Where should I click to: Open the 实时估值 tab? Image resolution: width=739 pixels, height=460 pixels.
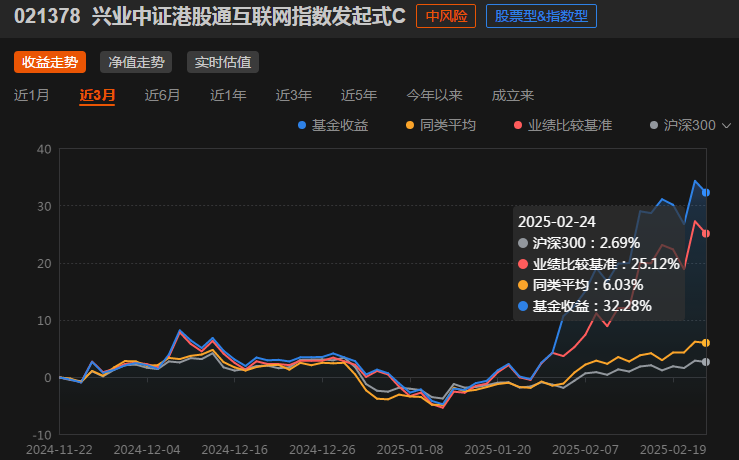223,62
